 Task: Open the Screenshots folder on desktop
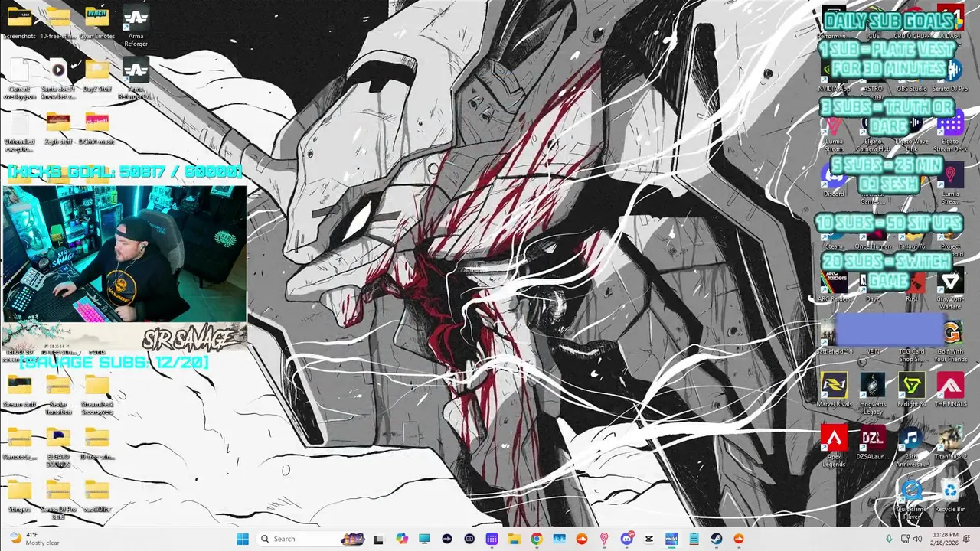pos(19,21)
